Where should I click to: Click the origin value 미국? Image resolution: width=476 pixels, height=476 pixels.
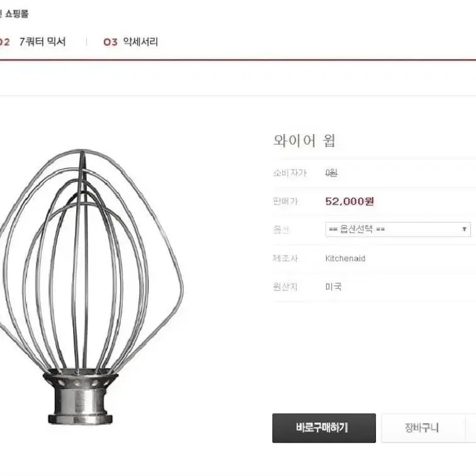(x=333, y=286)
